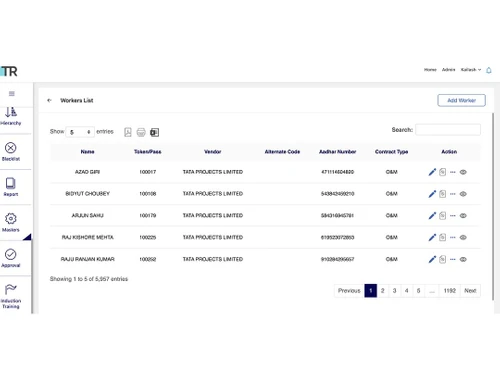
Task: Select the name AZAD GIRI in the table
Action: point(87,172)
